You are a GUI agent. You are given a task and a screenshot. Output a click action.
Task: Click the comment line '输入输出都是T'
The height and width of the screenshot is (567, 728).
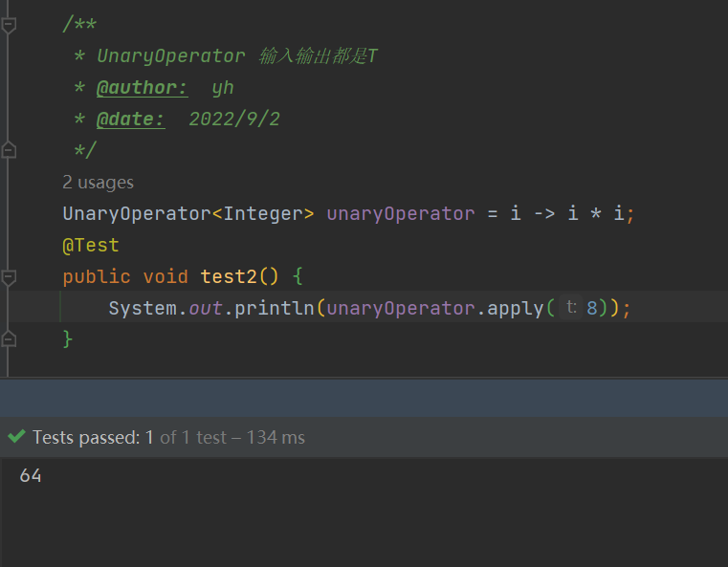click(319, 56)
